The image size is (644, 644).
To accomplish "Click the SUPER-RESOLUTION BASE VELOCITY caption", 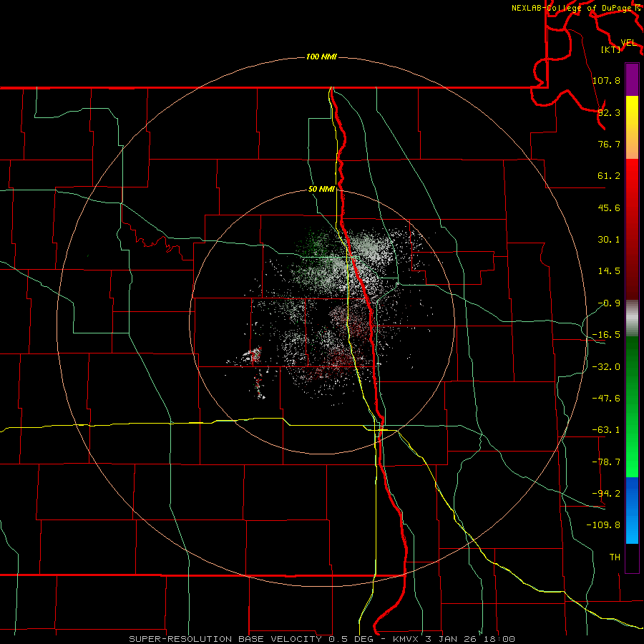I will point(225,639).
